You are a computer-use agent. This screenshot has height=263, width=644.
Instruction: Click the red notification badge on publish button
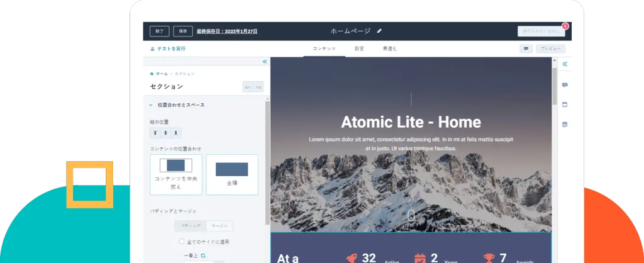565,26
